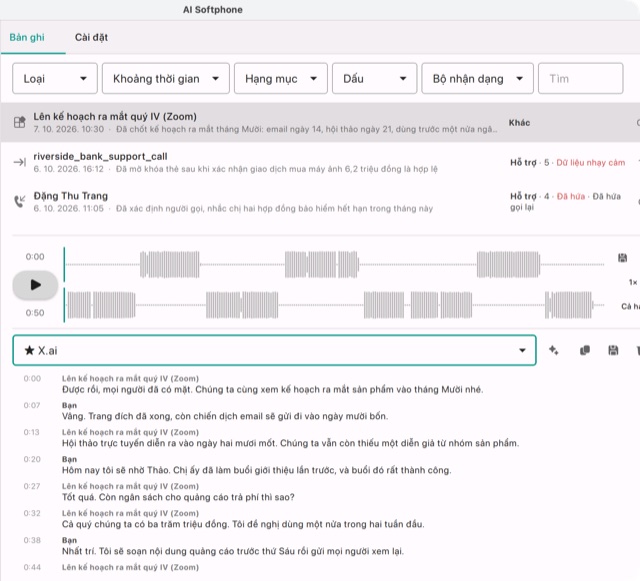Jump to the 0:00 transcript timestamp

32,378
